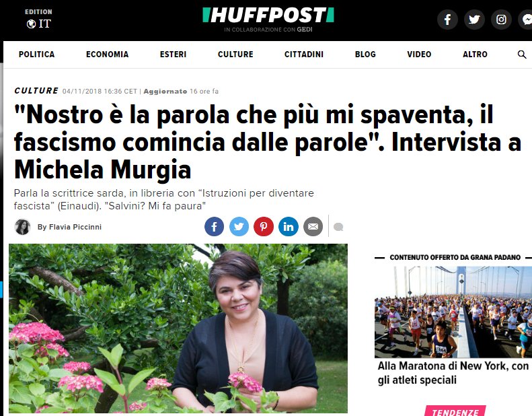Open the search magnifier icon
The height and width of the screenshot is (416, 532).
[x=522, y=55]
